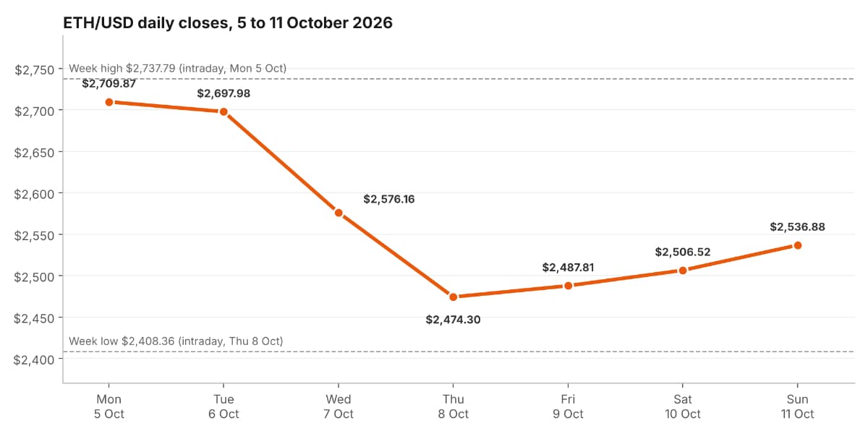Click the chart title ETH/USD daily closes

tap(228, 23)
